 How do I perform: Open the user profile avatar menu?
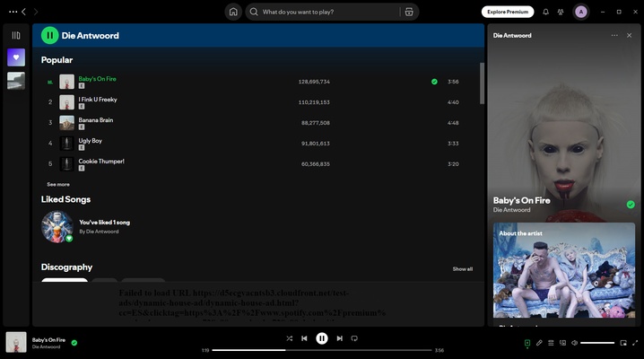580,12
